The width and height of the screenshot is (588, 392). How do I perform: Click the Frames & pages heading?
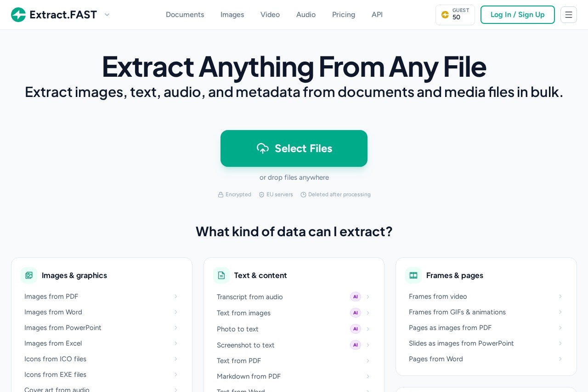point(455,275)
